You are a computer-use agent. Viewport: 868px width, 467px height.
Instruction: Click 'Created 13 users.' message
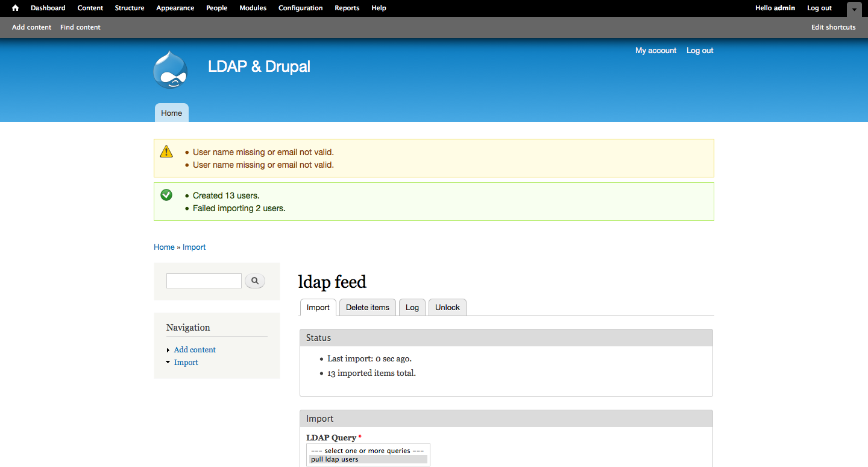click(x=226, y=195)
